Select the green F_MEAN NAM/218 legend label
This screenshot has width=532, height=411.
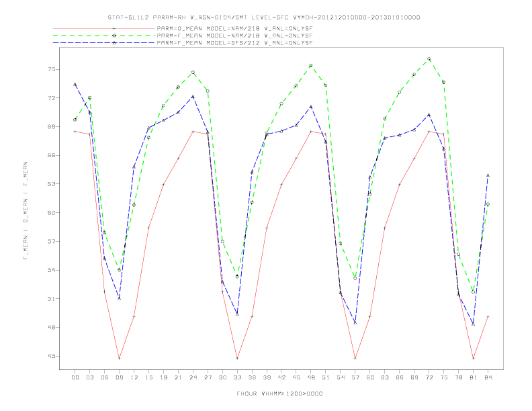click(x=234, y=36)
